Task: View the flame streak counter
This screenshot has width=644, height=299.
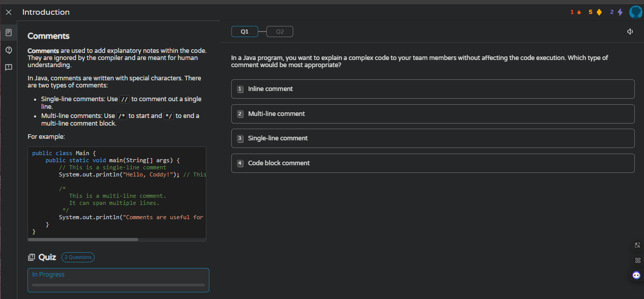Action: click(575, 12)
